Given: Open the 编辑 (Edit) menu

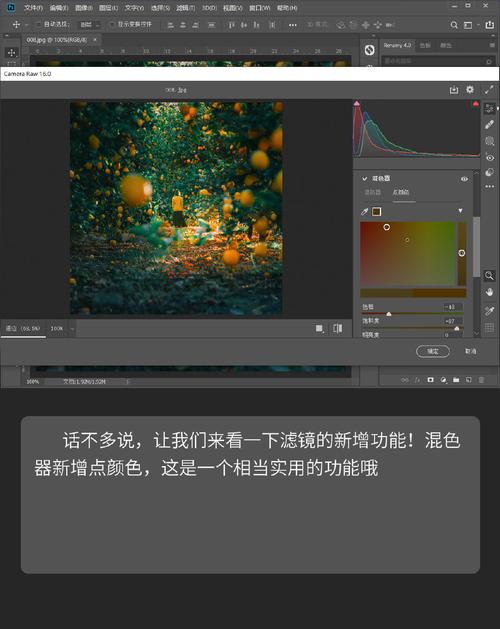Looking at the screenshot, I should point(59,8).
